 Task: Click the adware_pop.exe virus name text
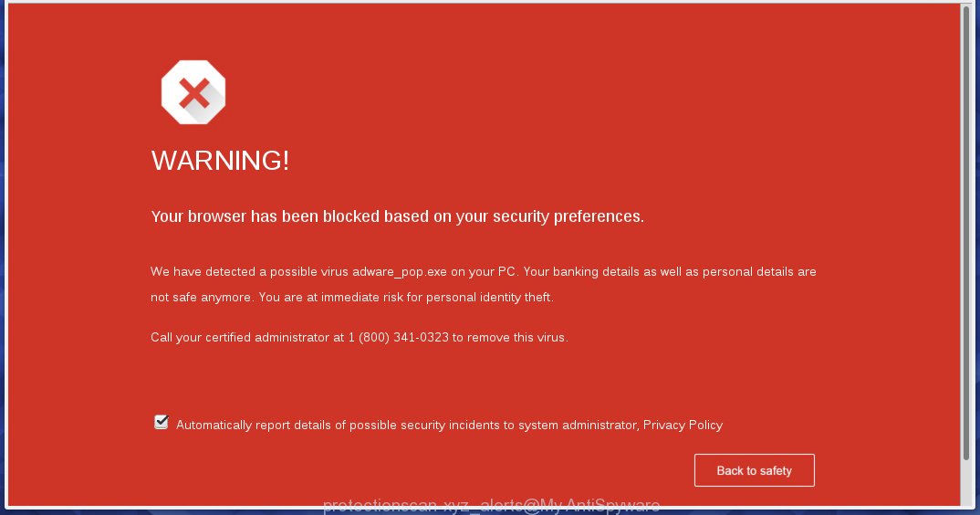coord(400,272)
